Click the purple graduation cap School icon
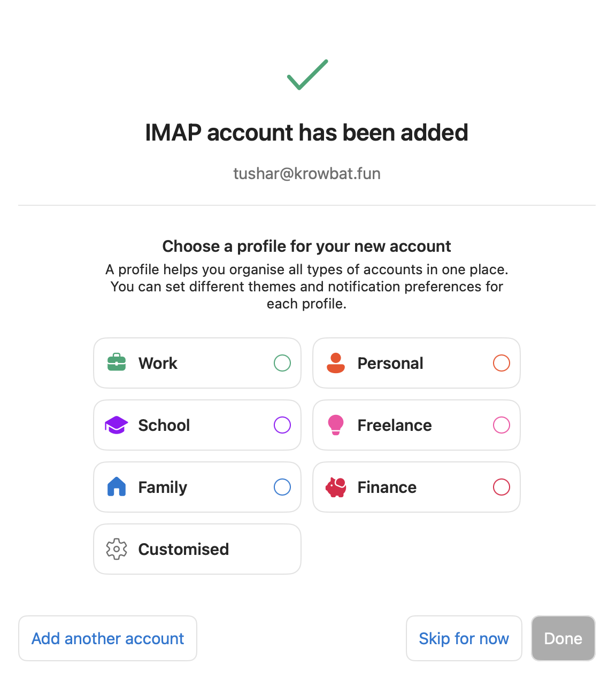 (117, 425)
